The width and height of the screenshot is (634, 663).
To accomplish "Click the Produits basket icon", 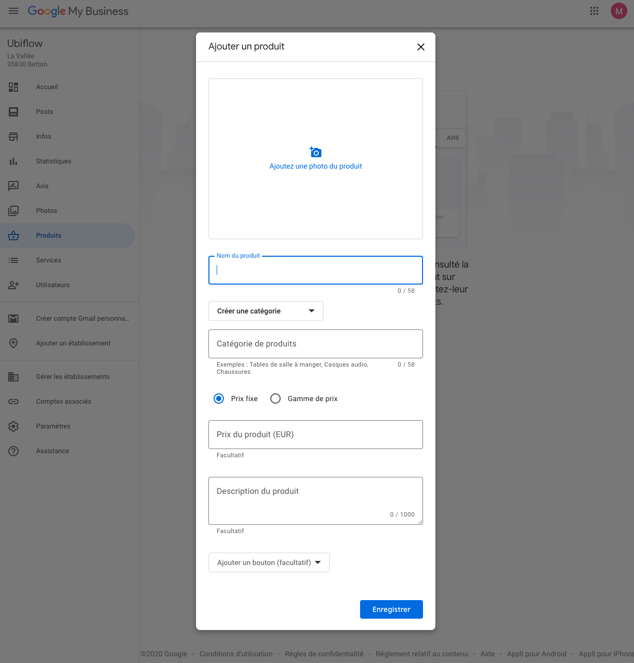I will point(14,236).
